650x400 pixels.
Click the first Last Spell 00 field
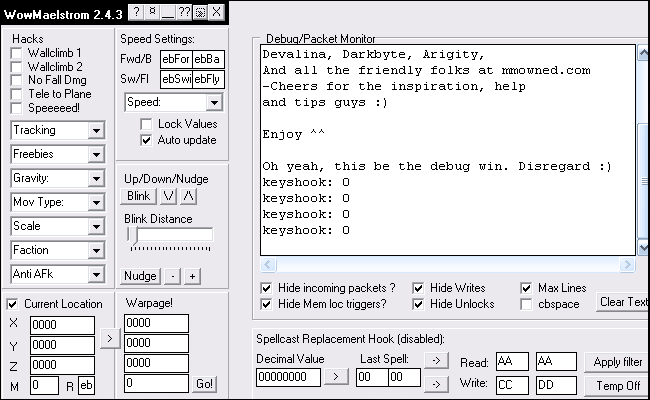pos(372,377)
